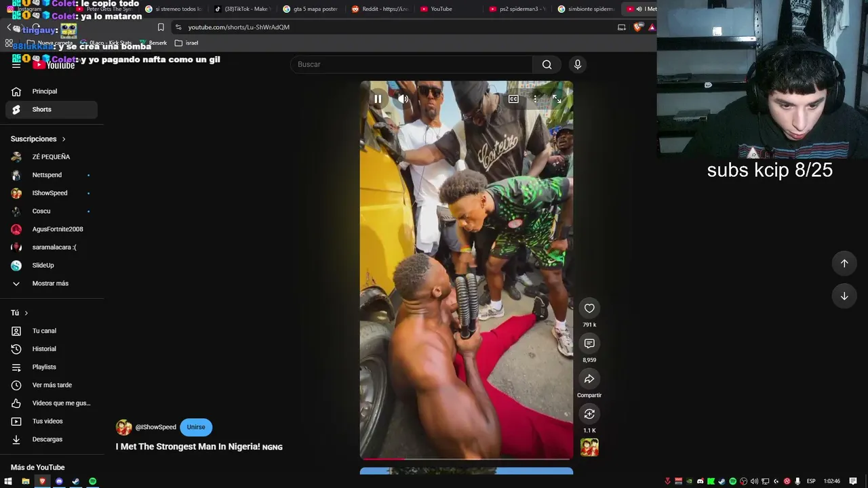Screen dimensions: 868x488
Task: Open Ver más tarde list
Action: (52, 385)
